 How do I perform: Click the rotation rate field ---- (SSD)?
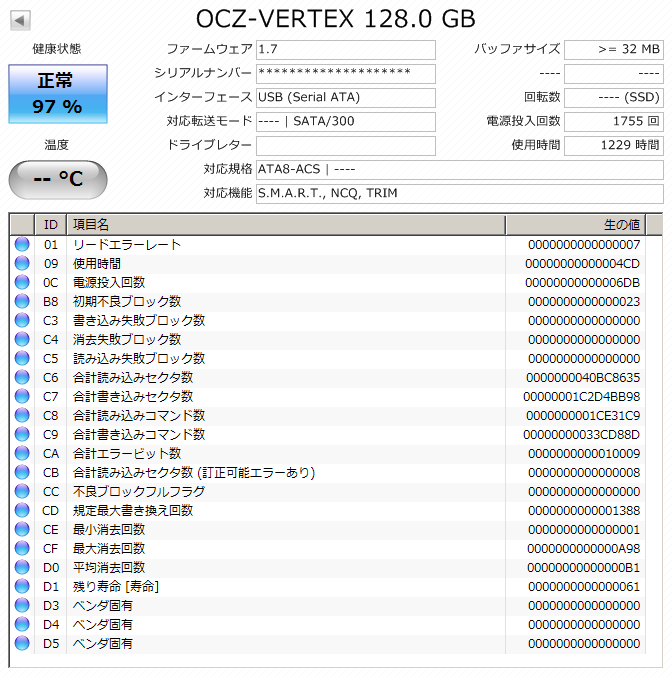614,98
